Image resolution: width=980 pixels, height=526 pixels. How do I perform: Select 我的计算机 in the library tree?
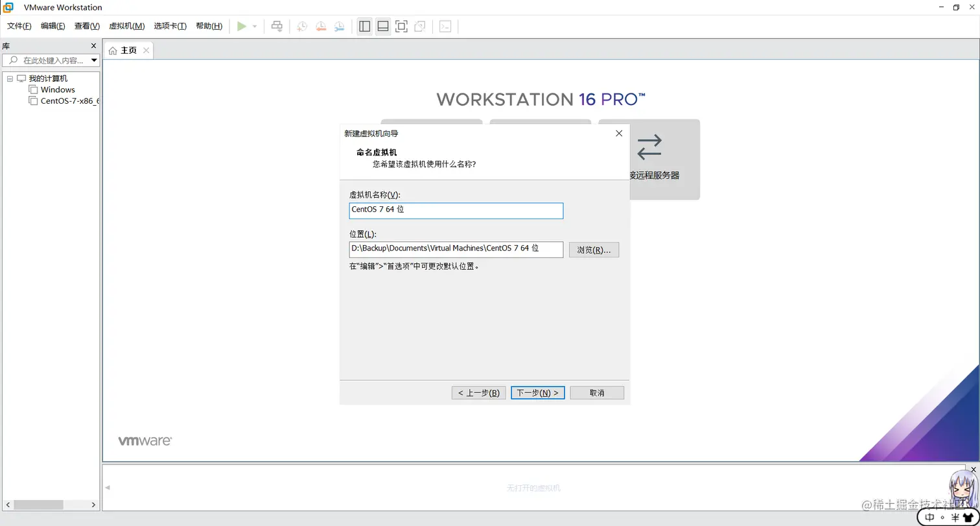(x=48, y=78)
